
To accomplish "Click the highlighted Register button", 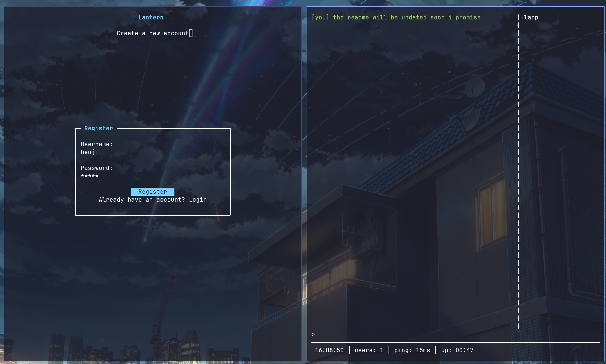I will point(153,192).
